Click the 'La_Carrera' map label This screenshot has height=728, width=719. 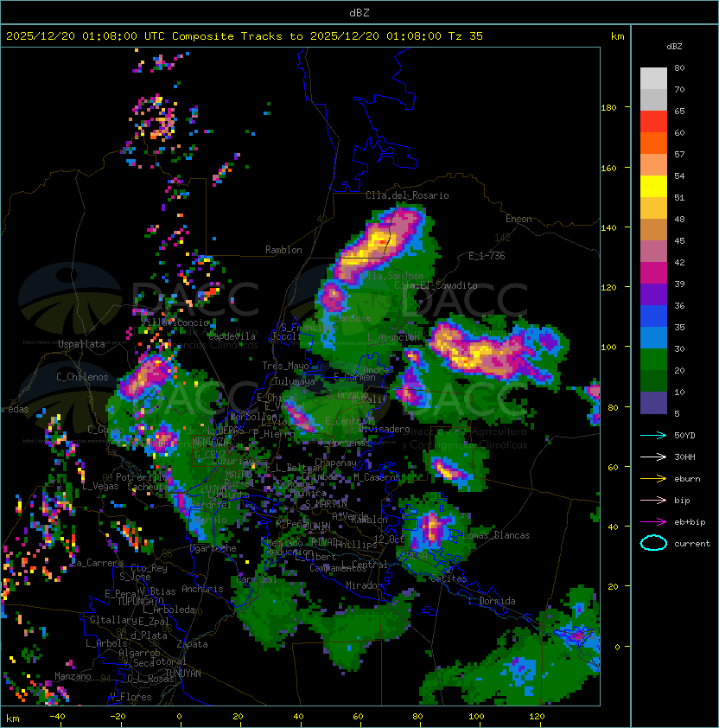pyautogui.click(x=97, y=563)
